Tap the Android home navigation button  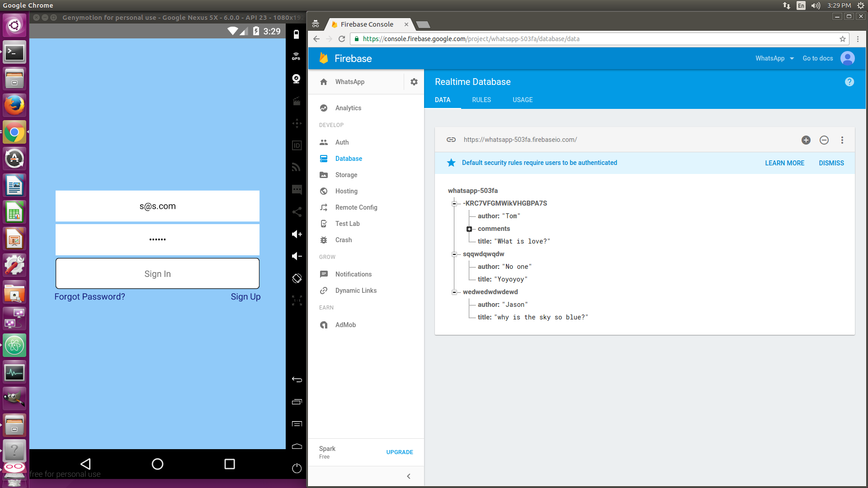click(157, 464)
